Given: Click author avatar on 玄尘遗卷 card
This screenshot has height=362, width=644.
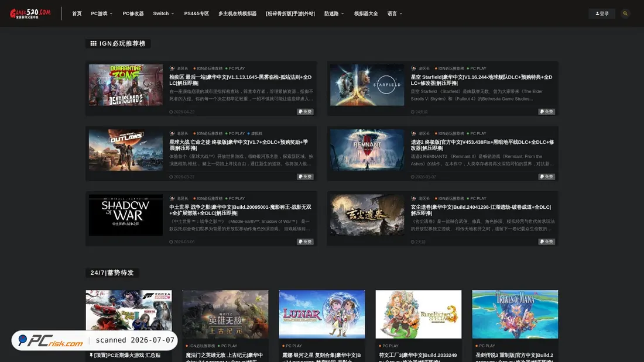Looking at the screenshot, I should [413, 198].
